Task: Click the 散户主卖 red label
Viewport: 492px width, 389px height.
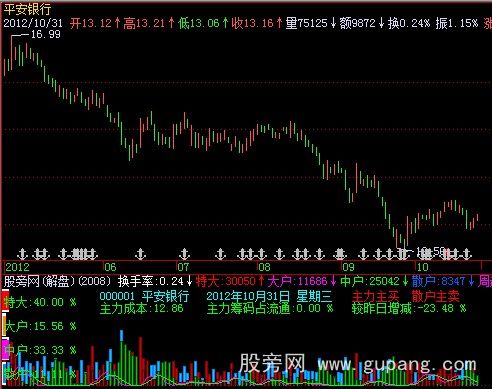Action: click(435, 296)
